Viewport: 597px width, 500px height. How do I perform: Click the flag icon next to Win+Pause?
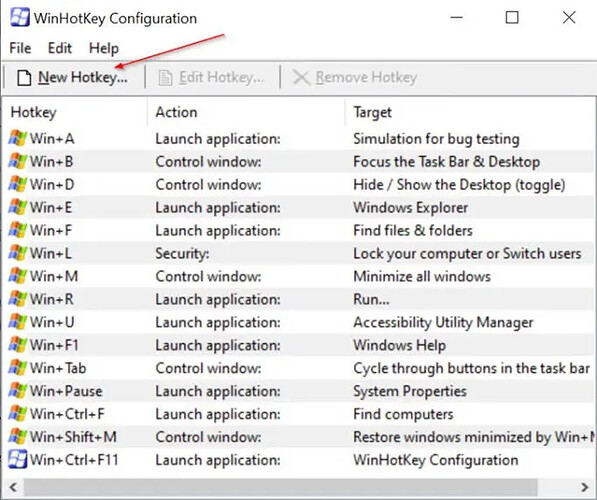pos(18,390)
